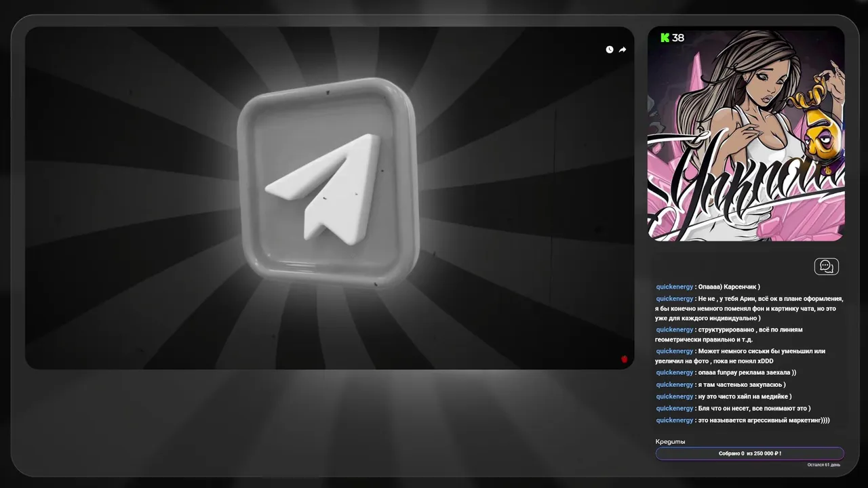868x488 pixels.
Task: Click the 'Кредиты' goal label
Action: pos(670,441)
